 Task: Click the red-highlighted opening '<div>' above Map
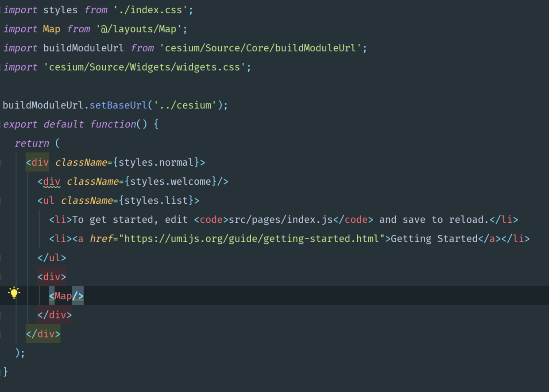point(52,277)
